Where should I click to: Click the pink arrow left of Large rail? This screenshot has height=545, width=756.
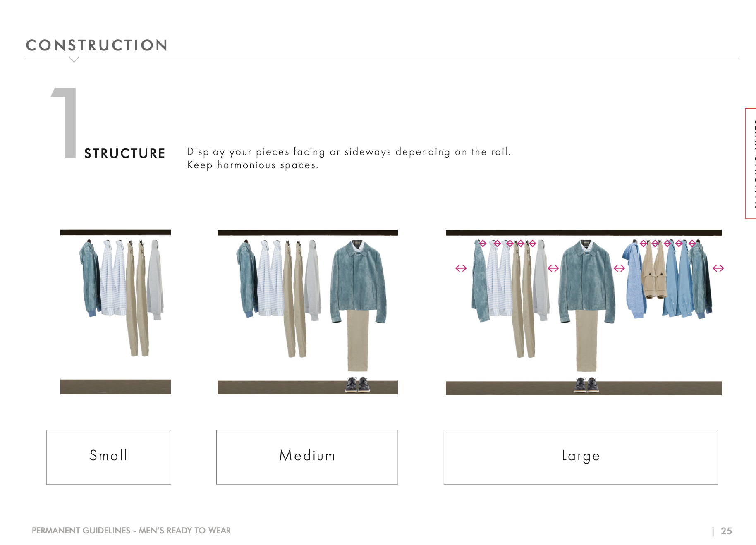click(461, 268)
